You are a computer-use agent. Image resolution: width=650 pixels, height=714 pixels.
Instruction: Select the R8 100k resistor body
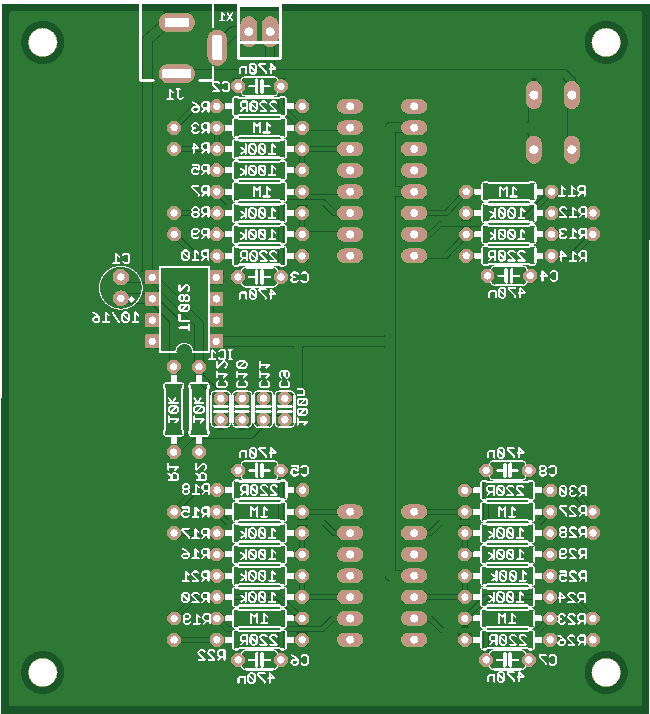(x=259, y=213)
